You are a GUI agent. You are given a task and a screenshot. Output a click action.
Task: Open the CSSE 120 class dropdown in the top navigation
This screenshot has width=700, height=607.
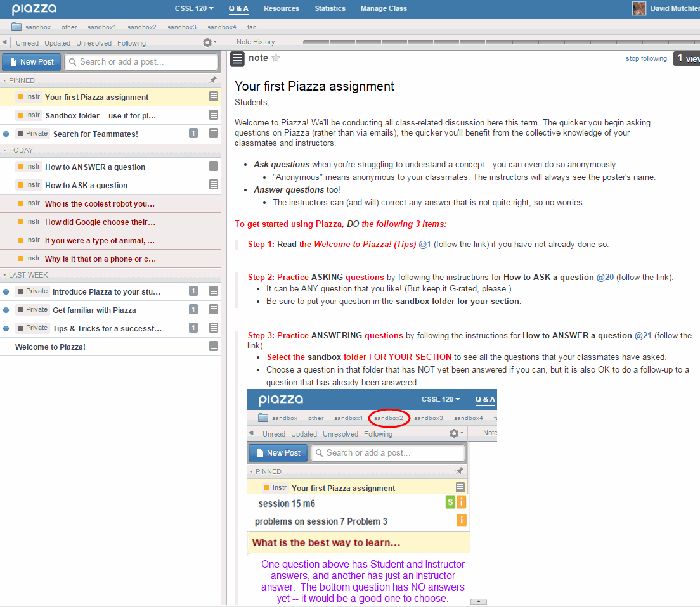pyautogui.click(x=194, y=8)
